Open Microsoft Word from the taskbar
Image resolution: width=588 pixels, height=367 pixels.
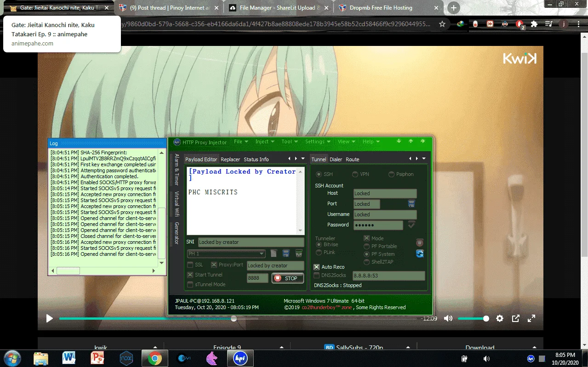69,358
